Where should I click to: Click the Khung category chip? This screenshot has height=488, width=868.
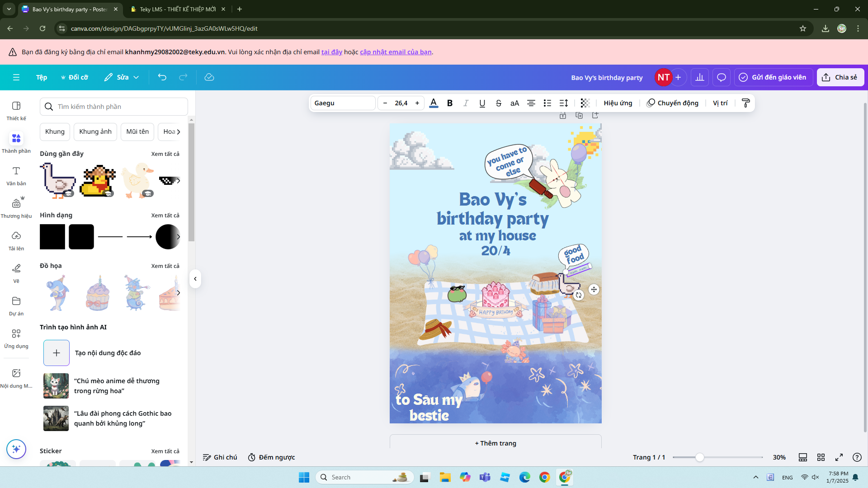pyautogui.click(x=55, y=131)
